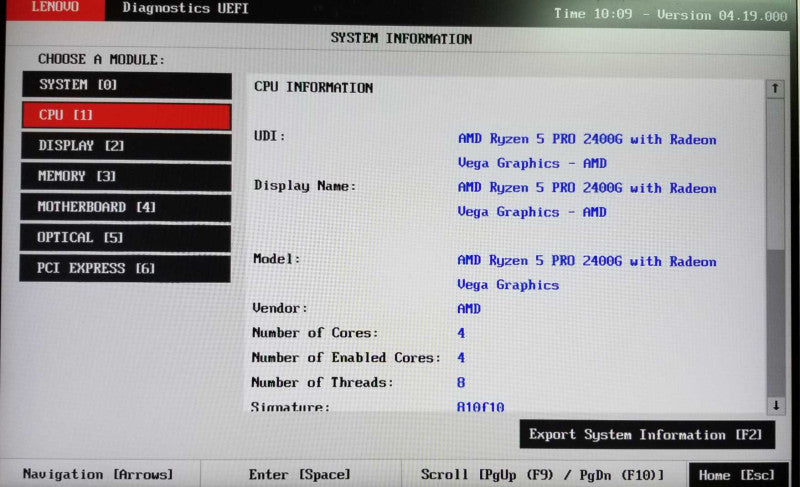The width and height of the screenshot is (800, 487).
Task: Click the Vendor value AMD
Action: tap(469, 309)
